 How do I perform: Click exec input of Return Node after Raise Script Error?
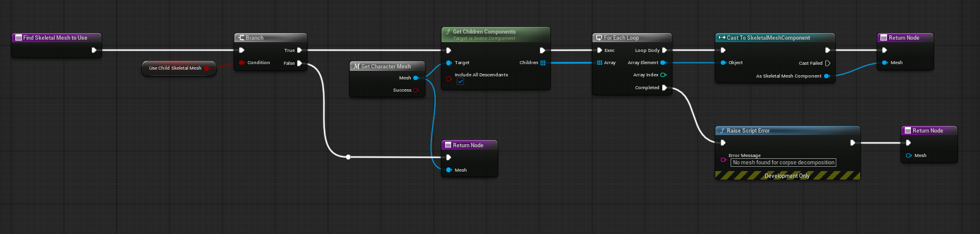[908, 142]
